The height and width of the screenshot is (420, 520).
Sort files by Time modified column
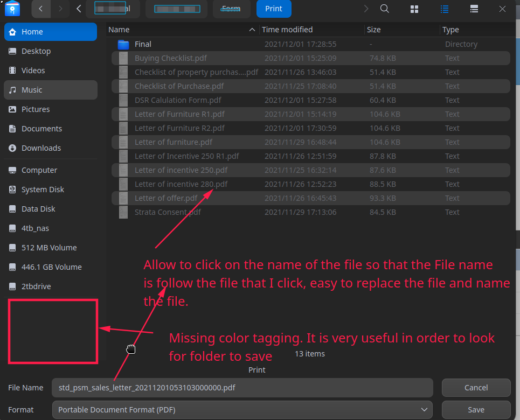(287, 30)
